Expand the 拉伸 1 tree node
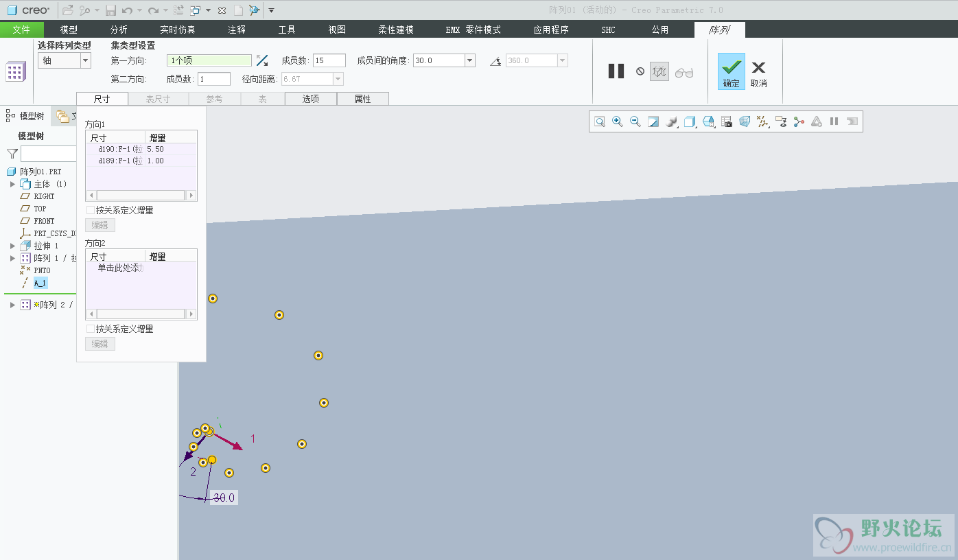Viewport: 958px width, 560px height. [12, 246]
